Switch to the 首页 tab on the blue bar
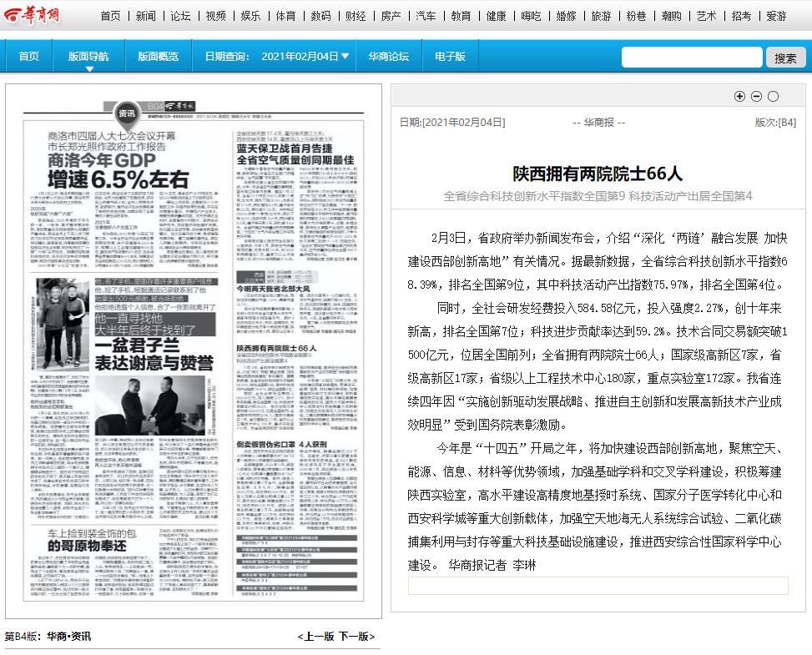 pyautogui.click(x=28, y=57)
